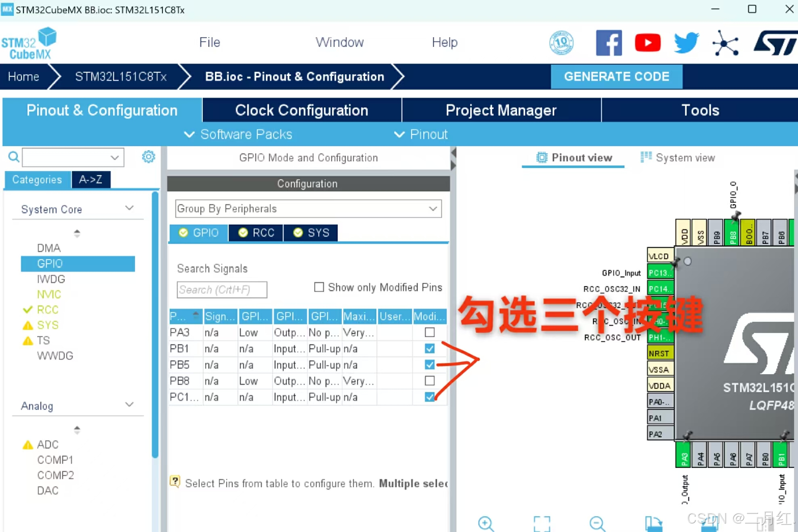The width and height of the screenshot is (798, 532).
Task: Enable Show only Modified Pins
Action: click(319, 287)
